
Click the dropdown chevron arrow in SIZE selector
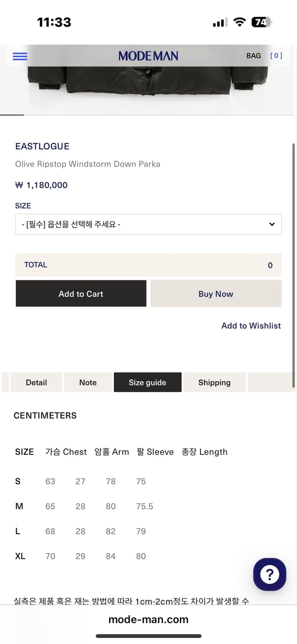[x=272, y=224]
